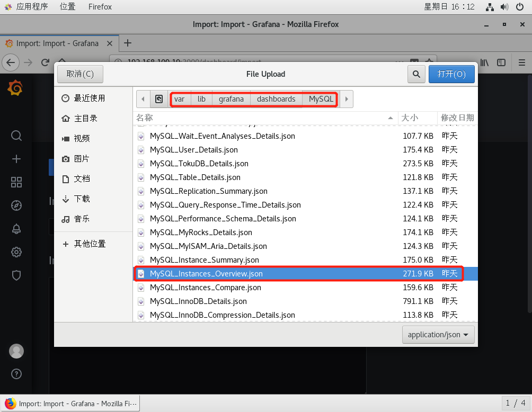532x412 pixels.
Task: Click Grafana sidebar search icon
Action: pyautogui.click(x=16, y=136)
